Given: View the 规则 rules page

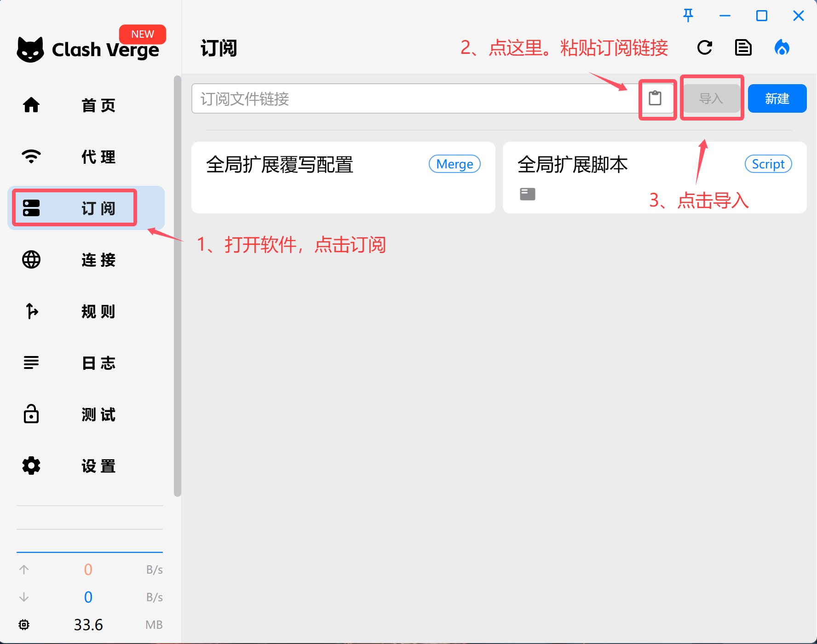Looking at the screenshot, I should pyautogui.click(x=89, y=311).
